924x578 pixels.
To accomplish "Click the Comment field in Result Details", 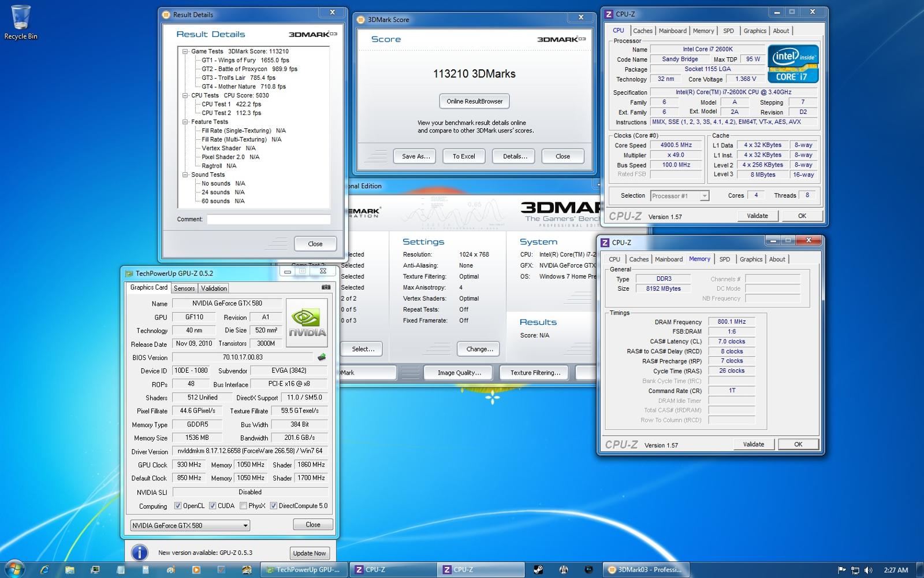I will 269,220.
